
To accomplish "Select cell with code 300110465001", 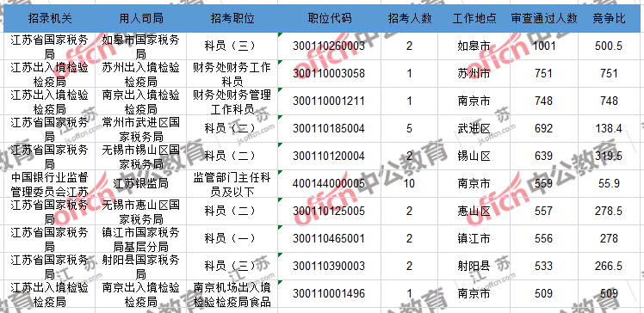I will (329, 238).
